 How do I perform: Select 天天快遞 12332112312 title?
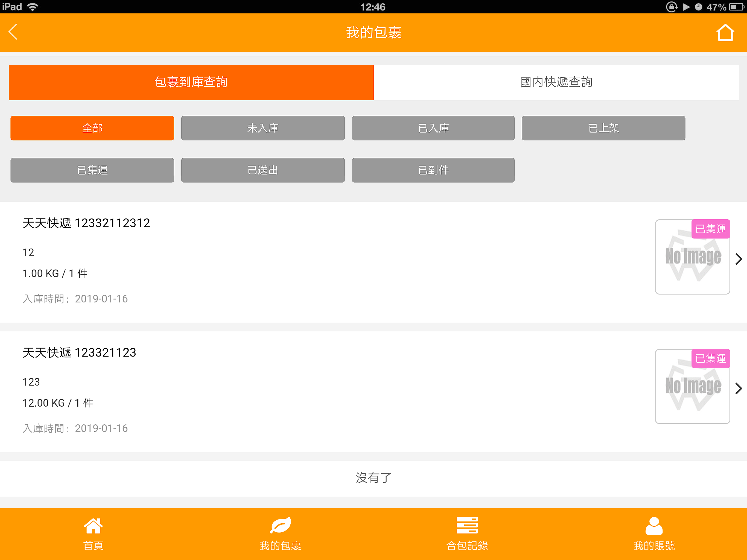pos(86,223)
